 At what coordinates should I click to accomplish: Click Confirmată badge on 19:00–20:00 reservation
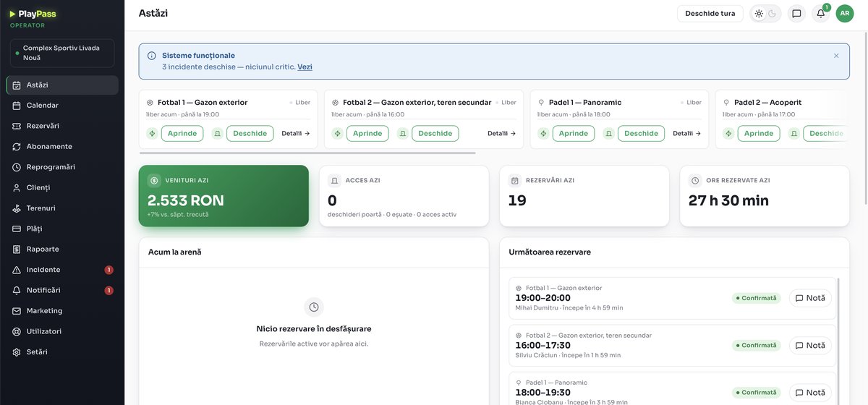coord(756,298)
